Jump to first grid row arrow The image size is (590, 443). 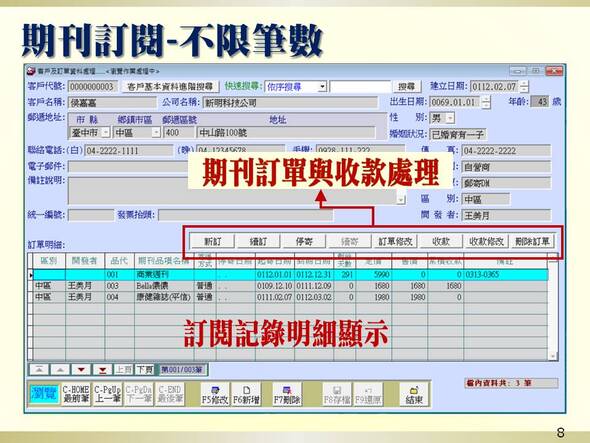39,370
